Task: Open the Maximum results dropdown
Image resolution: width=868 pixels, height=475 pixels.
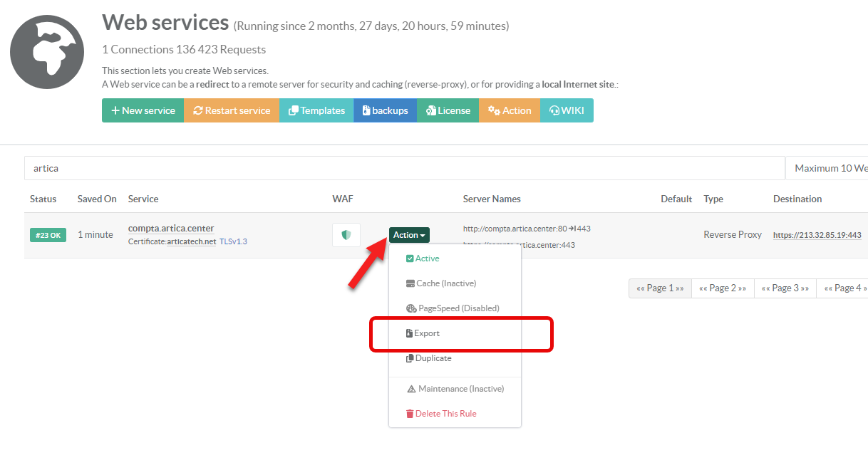Action: [x=827, y=168]
